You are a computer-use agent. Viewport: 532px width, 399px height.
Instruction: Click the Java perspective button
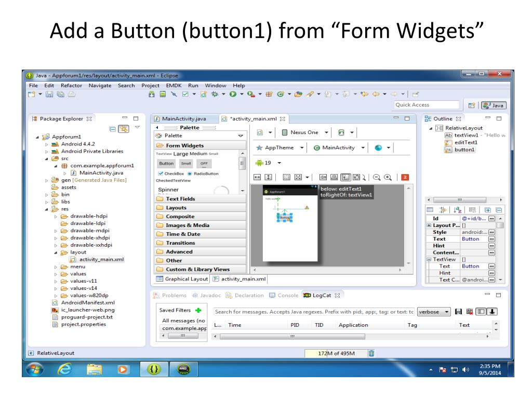[494, 105]
